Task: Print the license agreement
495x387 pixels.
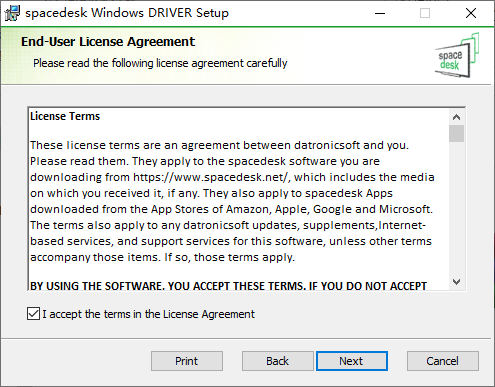Action: [x=187, y=361]
